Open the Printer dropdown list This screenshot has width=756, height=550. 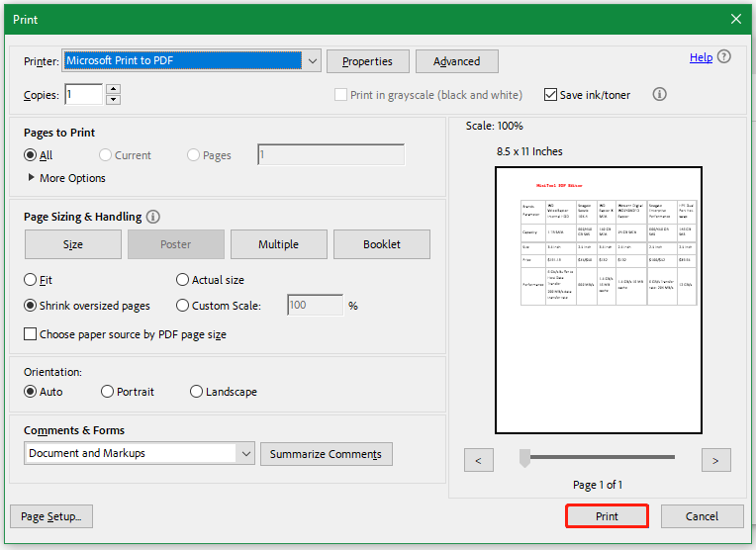(313, 61)
